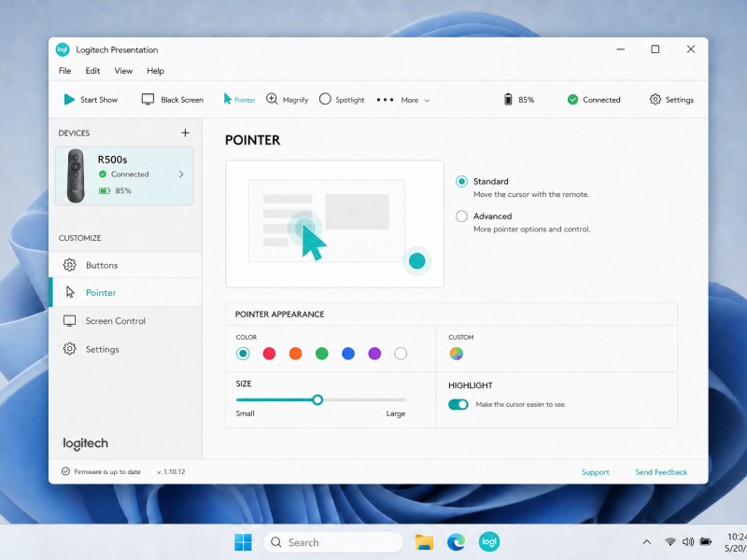Choose the teal pointer color
This screenshot has height=560, width=747.
(x=243, y=354)
